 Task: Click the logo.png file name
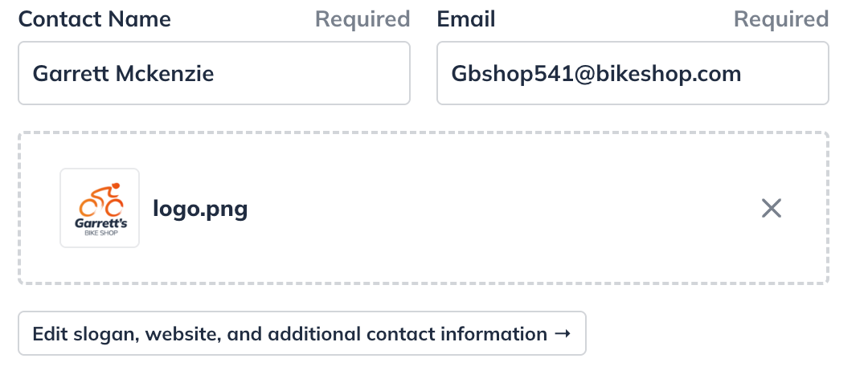pyautogui.click(x=200, y=209)
